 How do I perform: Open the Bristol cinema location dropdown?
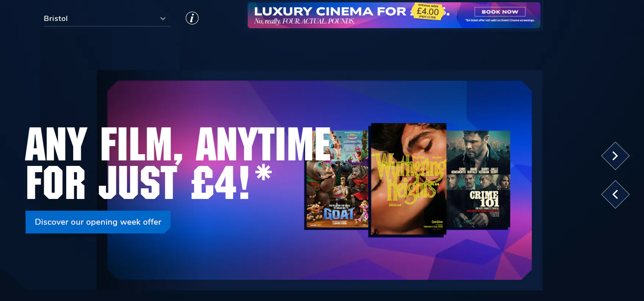pyautogui.click(x=107, y=18)
